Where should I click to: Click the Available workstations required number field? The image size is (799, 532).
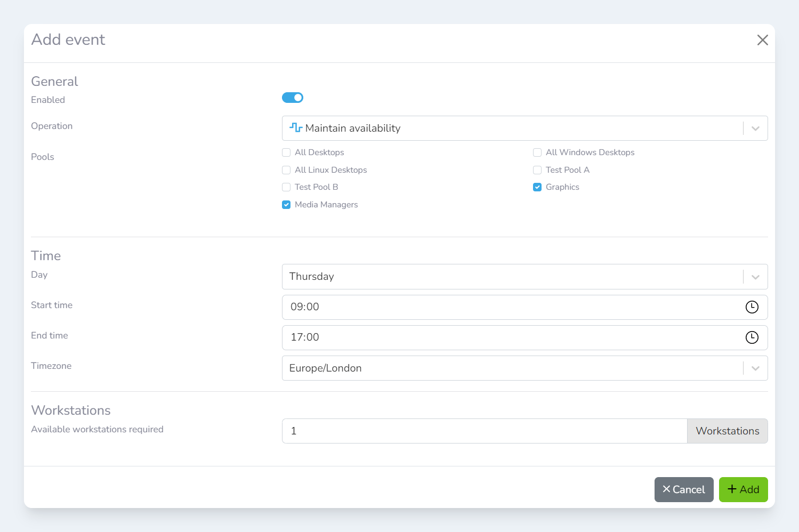484,431
